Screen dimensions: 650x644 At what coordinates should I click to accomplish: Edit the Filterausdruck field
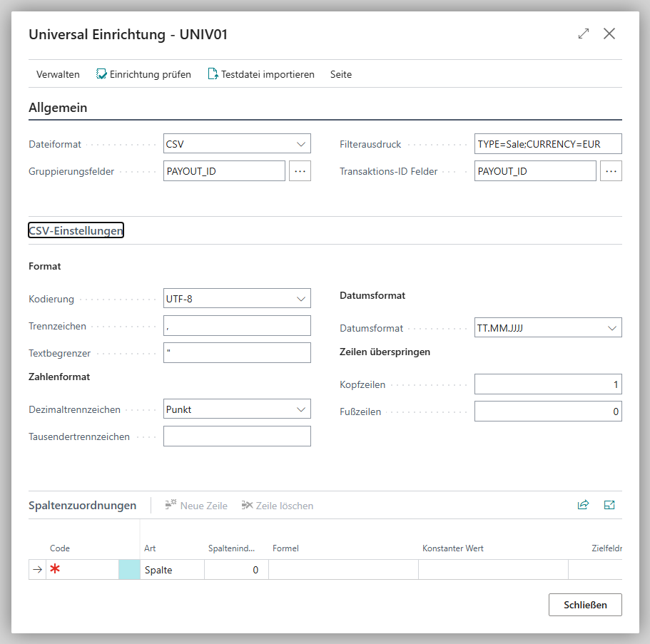click(548, 144)
